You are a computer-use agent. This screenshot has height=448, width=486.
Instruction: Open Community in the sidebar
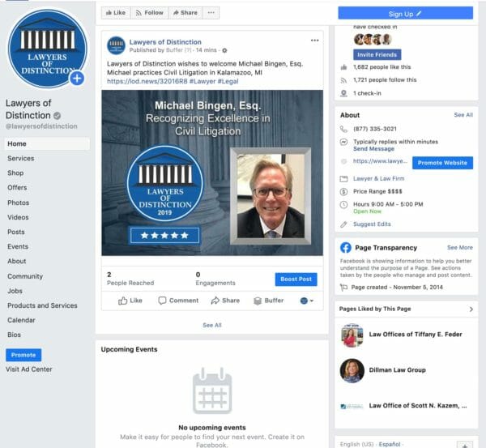click(25, 276)
